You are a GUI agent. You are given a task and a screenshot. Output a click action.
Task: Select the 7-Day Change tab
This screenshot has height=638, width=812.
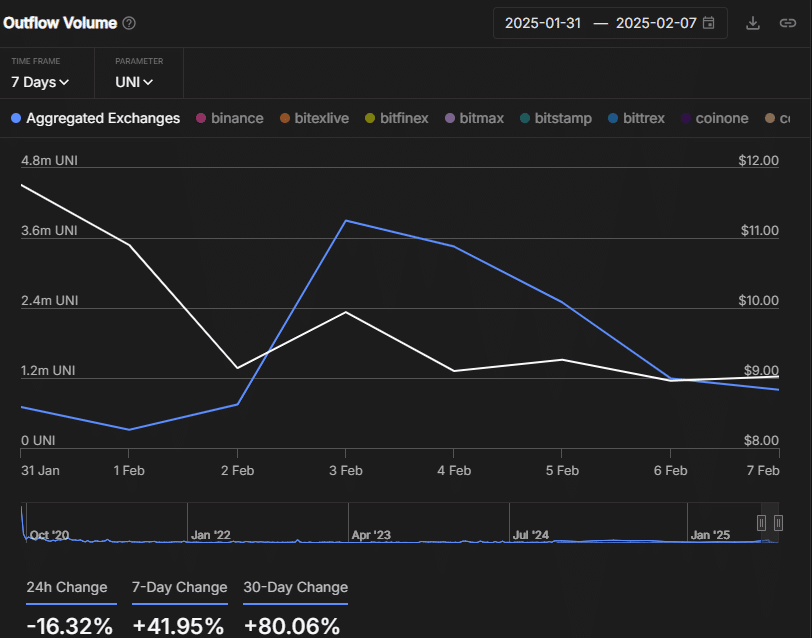tap(179, 588)
